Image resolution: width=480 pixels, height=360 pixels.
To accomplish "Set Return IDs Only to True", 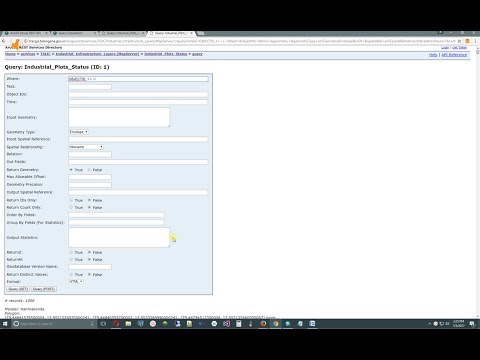I will [71, 200].
